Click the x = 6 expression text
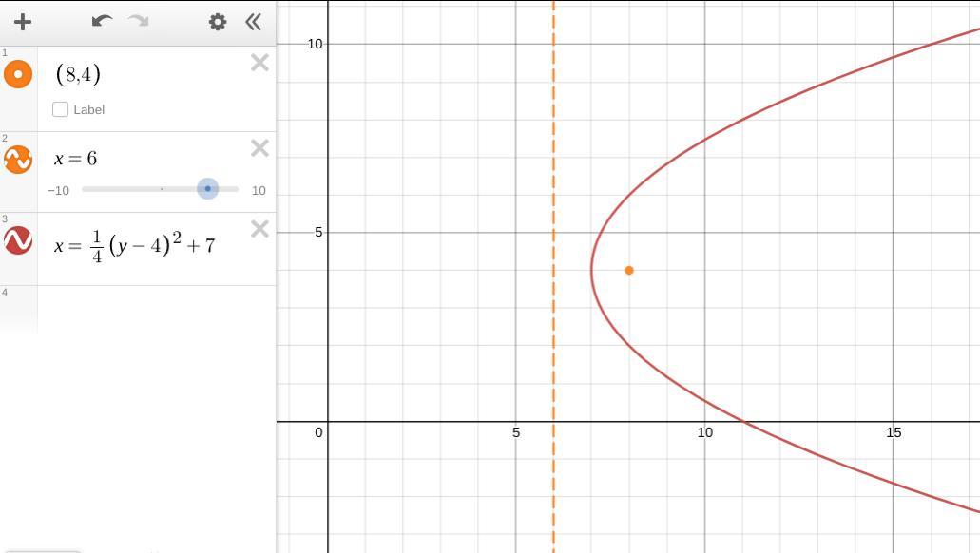This screenshot has height=553, width=980. pyautogui.click(x=76, y=158)
